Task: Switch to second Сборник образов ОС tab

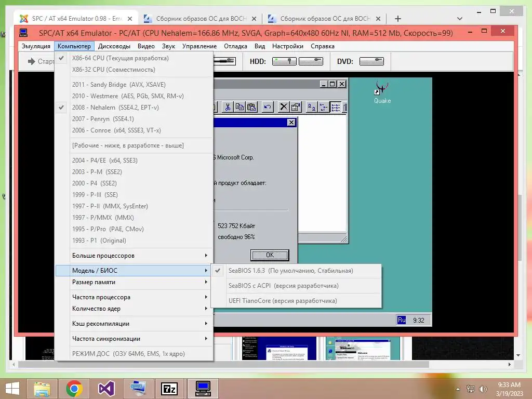Action: click(324, 19)
